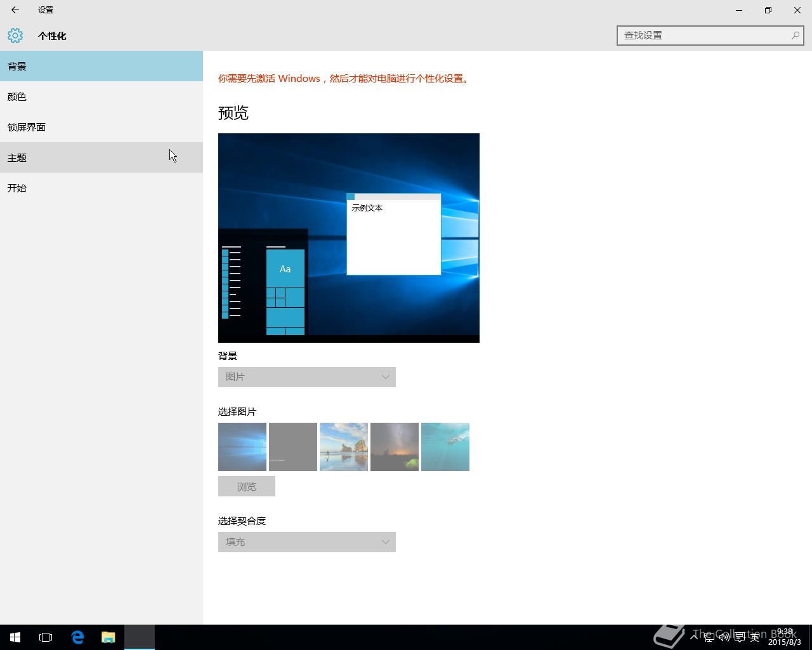Click the Aa tile in preview
Screen dimensions: 812x650
click(285, 269)
